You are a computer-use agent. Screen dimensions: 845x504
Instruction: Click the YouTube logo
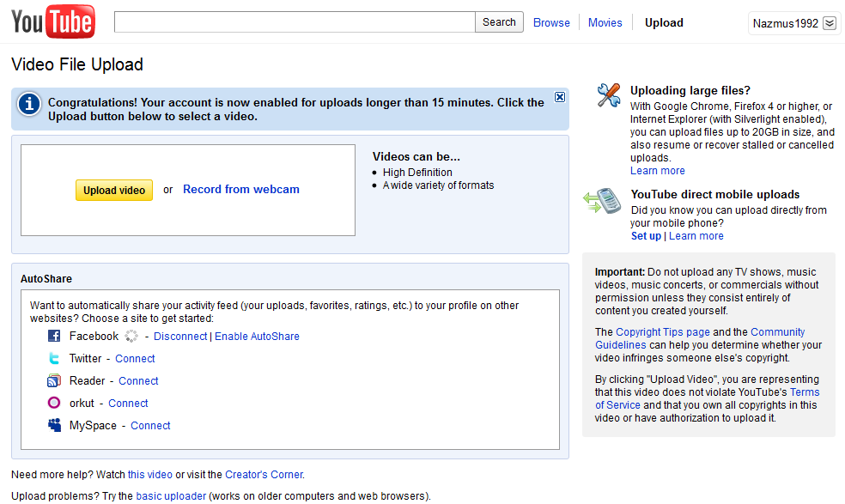pyautogui.click(x=53, y=21)
